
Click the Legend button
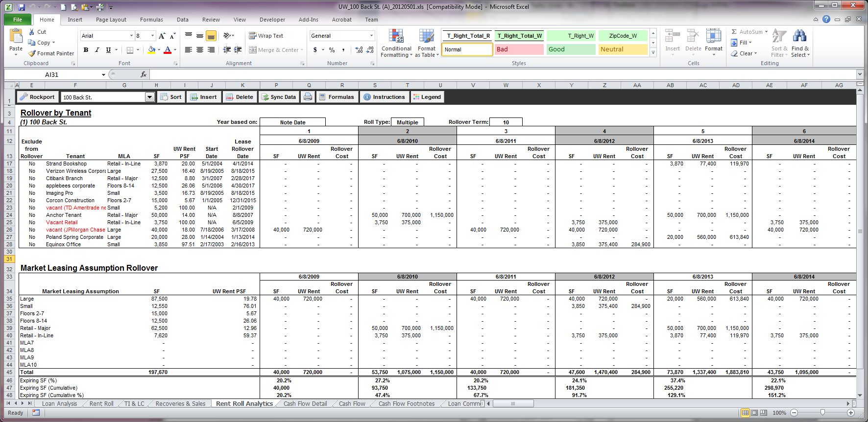(x=427, y=97)
